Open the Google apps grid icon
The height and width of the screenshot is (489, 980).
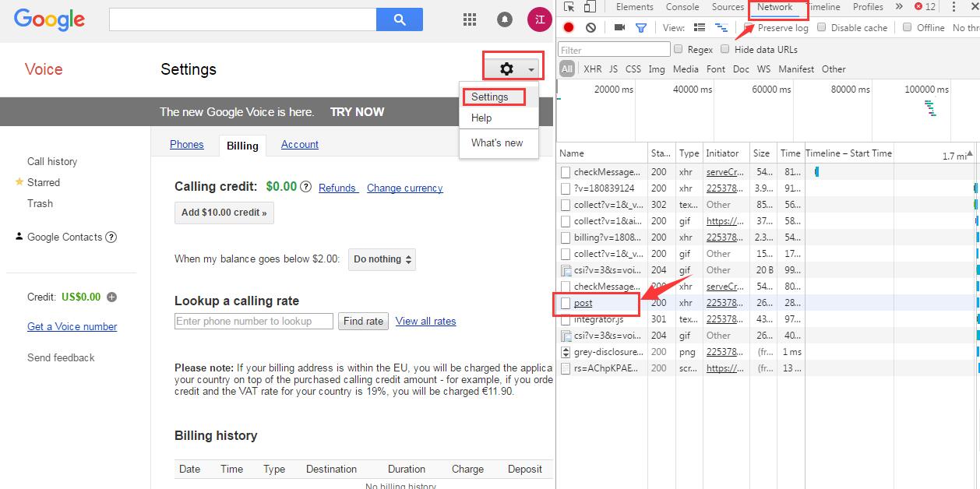pos(470,19)
